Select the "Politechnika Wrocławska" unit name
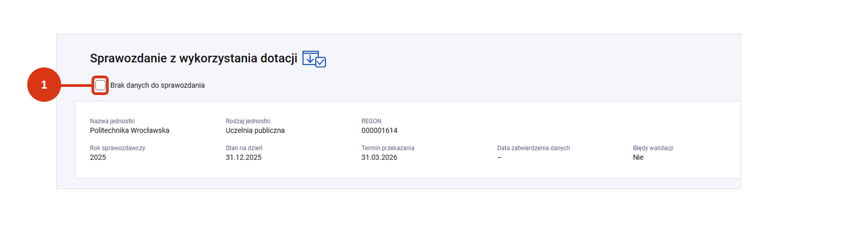The height and width of the screenshot is (243, 868). (130, 130)
